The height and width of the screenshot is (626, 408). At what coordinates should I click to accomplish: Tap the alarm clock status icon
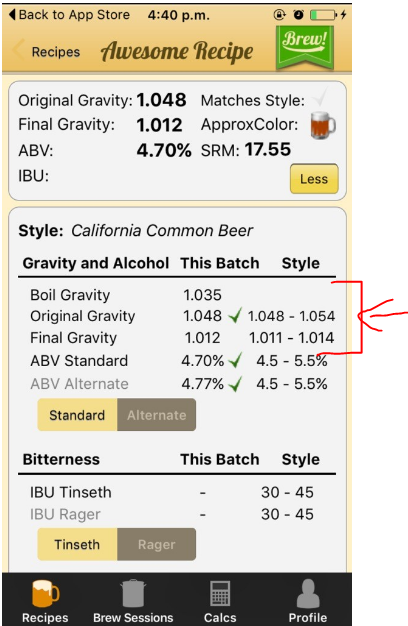pos(298,15)
